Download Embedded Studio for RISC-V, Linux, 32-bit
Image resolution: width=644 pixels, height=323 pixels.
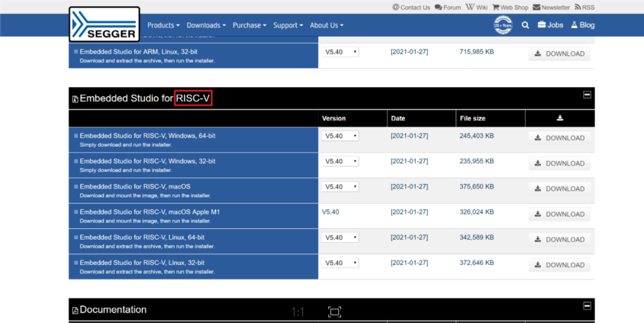[x=559, y=265]
